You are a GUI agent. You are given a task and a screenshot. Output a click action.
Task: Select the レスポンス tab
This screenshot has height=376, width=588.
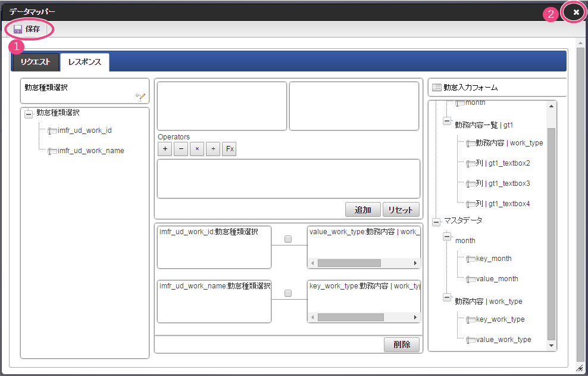(x=85, y=62)
